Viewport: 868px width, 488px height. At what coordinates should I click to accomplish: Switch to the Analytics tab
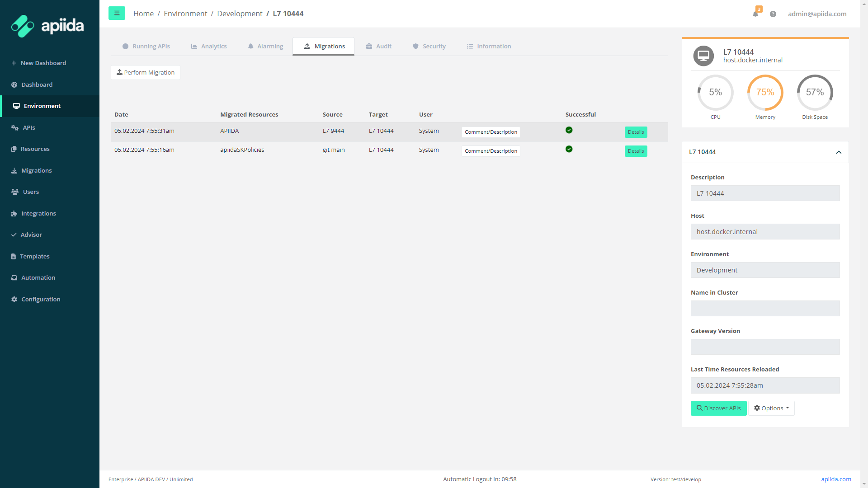[209, 46]
